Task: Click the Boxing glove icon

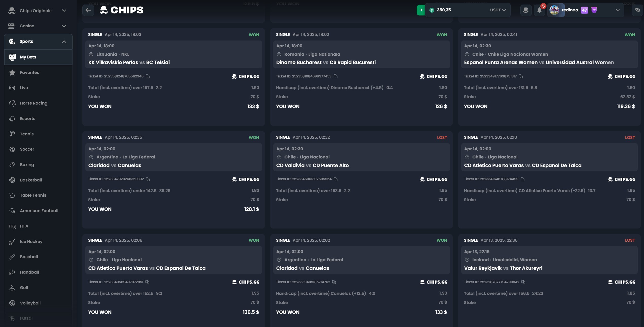Action: click(x=12, y=165)
